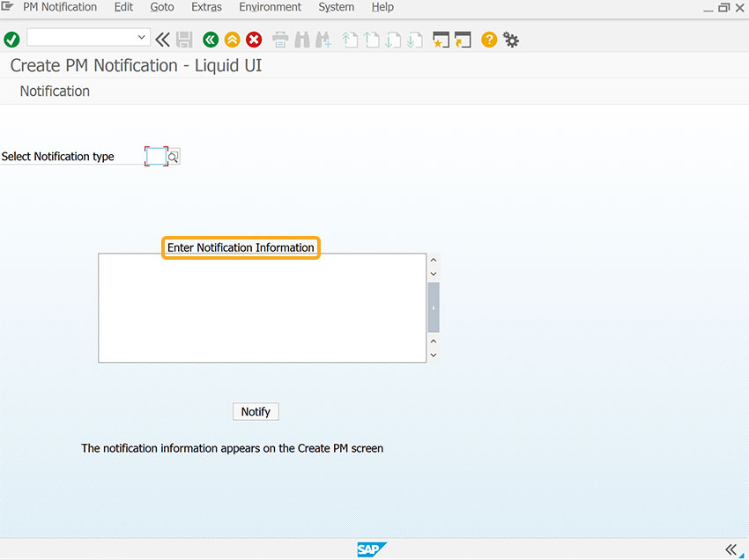
Task: Click the green Enter checkmark icon
Action: 11,40
